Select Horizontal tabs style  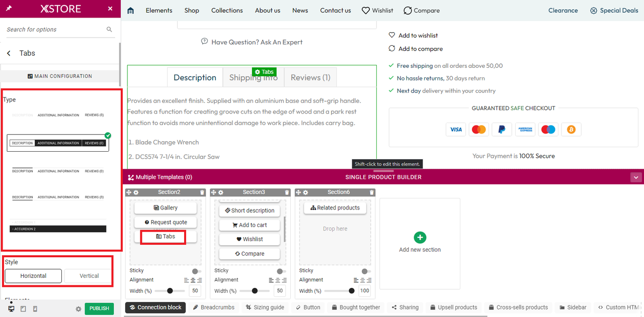click(33, 276)
